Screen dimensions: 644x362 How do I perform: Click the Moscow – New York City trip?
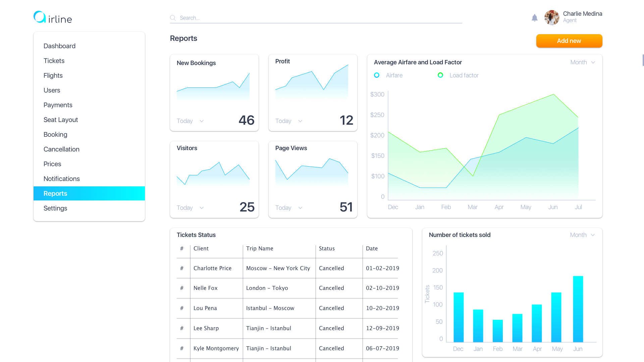point(278,268)
